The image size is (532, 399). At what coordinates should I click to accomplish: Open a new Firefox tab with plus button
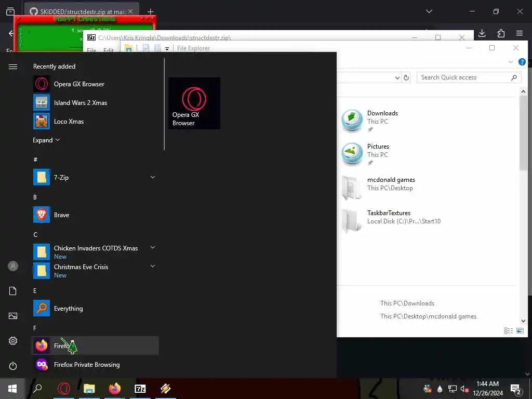click(150, 11)
